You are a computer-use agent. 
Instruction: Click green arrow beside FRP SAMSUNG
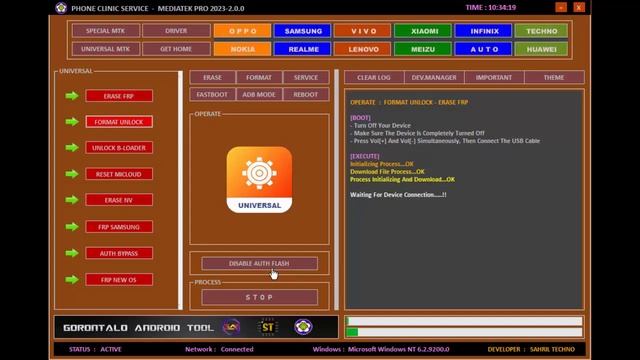[x=72, y=227]
